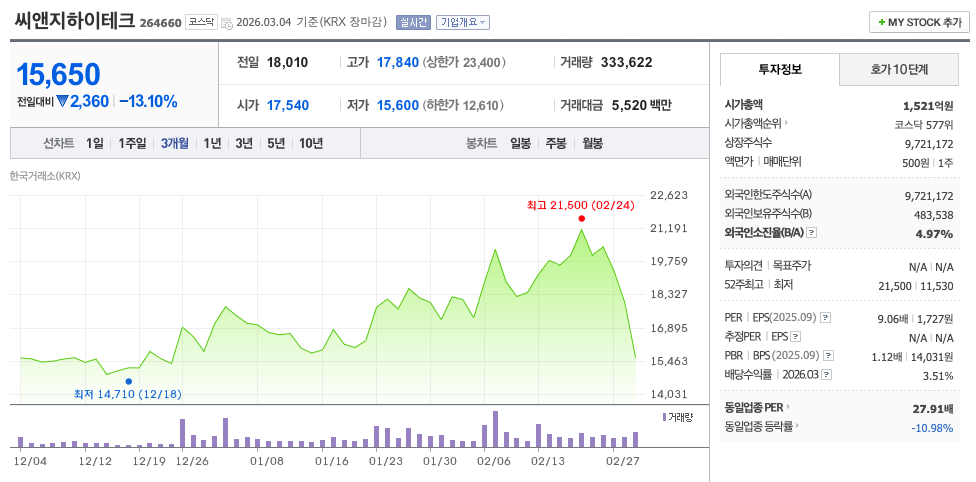Click the stock code 264660
This screenshot has height=482, width=976.
[x=161, y=23]
